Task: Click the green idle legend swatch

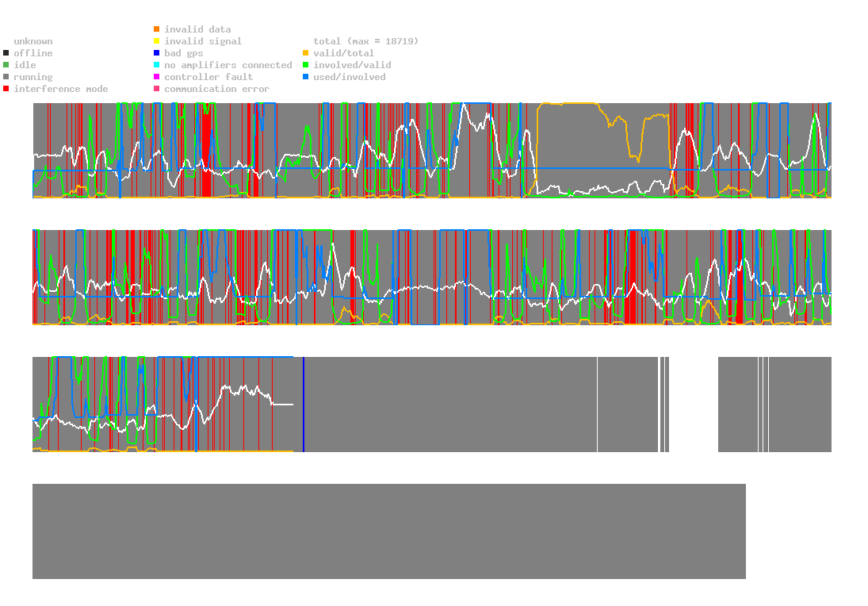Action: (x=6, y=65)
